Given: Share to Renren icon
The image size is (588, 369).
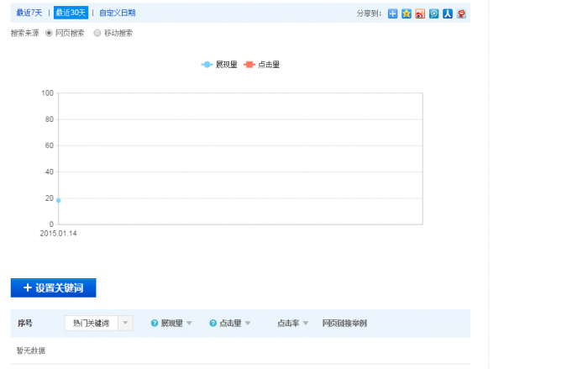Looking at the screenshot, I should pos(448,13).
